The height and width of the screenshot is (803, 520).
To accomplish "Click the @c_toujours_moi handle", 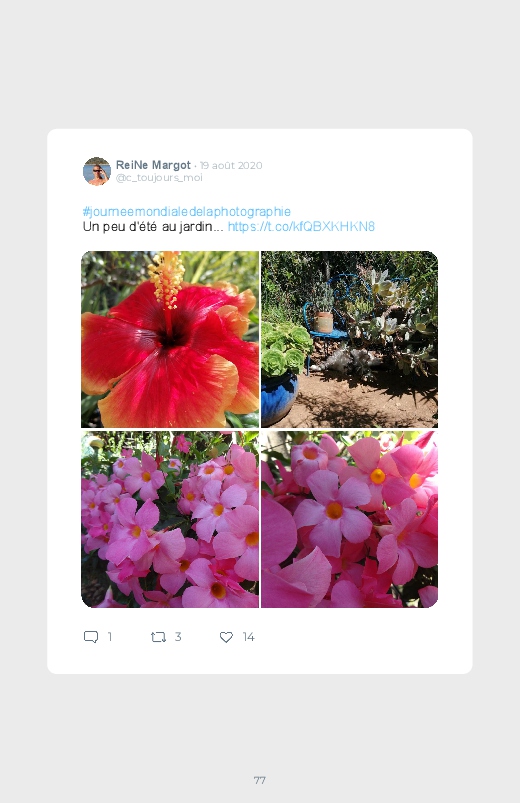I will tap(159, 178).
